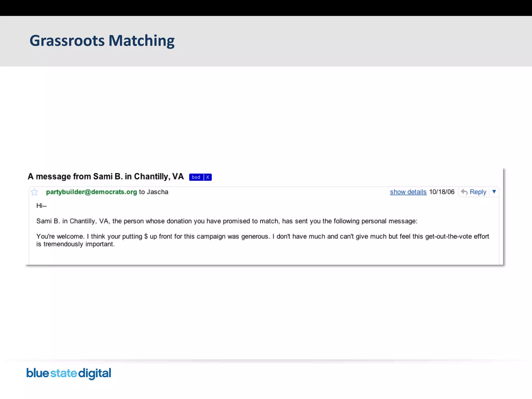Click the greeting line Hi--
This screenshot has height=399, width=532.
click(x=42, y=206)
